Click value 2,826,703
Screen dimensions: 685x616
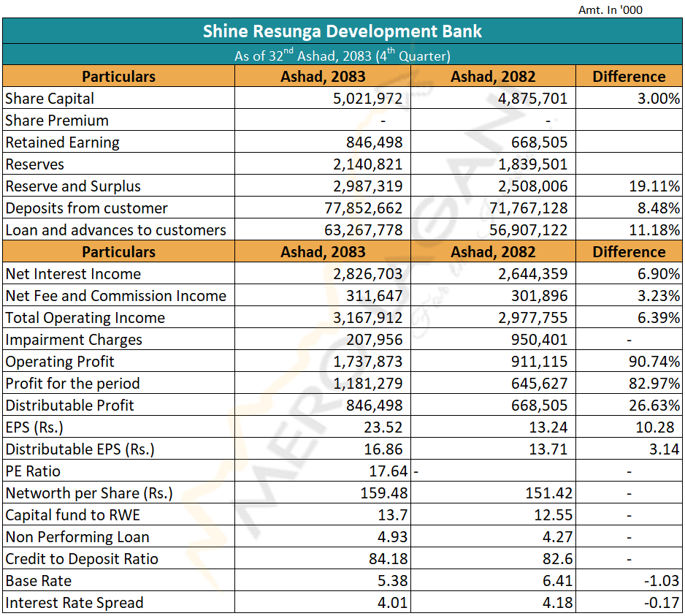point(368,274)
